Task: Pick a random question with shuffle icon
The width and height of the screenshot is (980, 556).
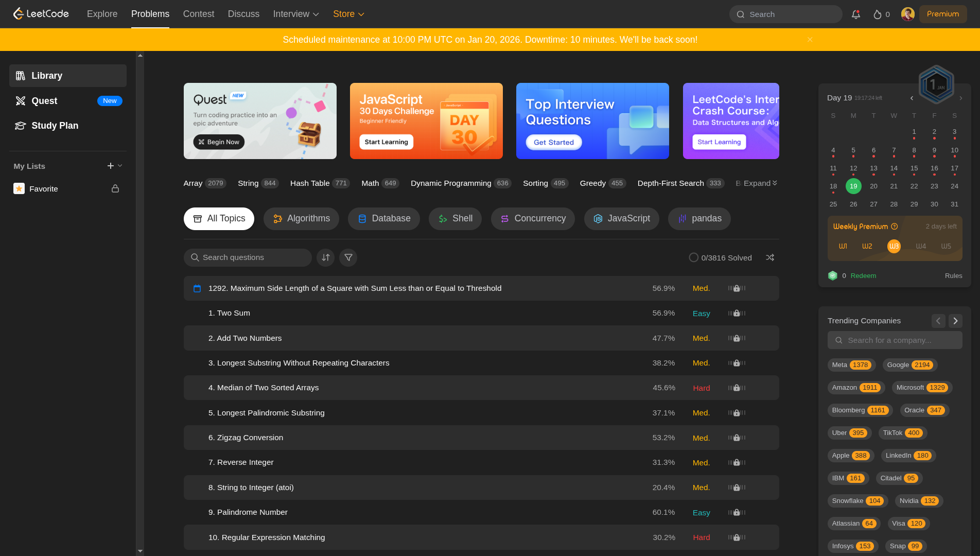Action: pyautogui.click(x=770, y=257)
